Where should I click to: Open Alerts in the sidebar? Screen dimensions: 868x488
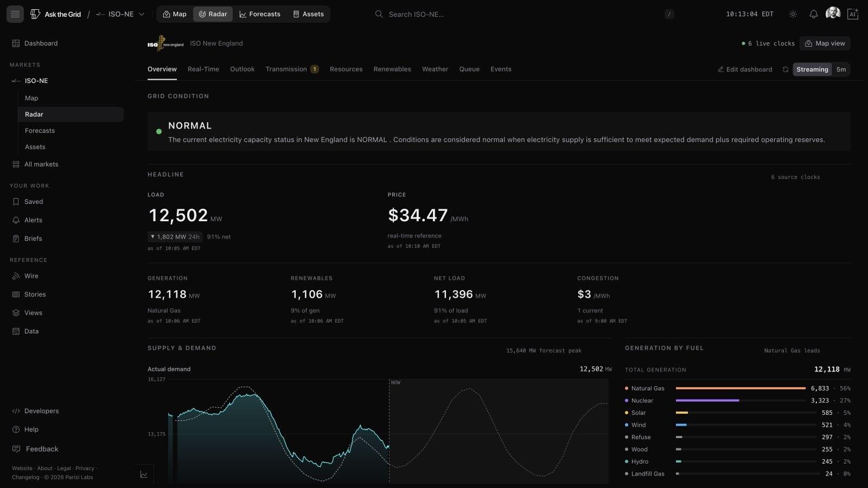67,220
